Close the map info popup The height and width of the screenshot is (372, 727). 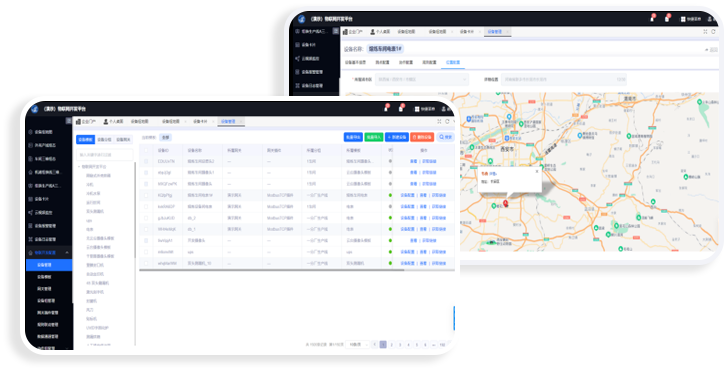pos(537,171)
